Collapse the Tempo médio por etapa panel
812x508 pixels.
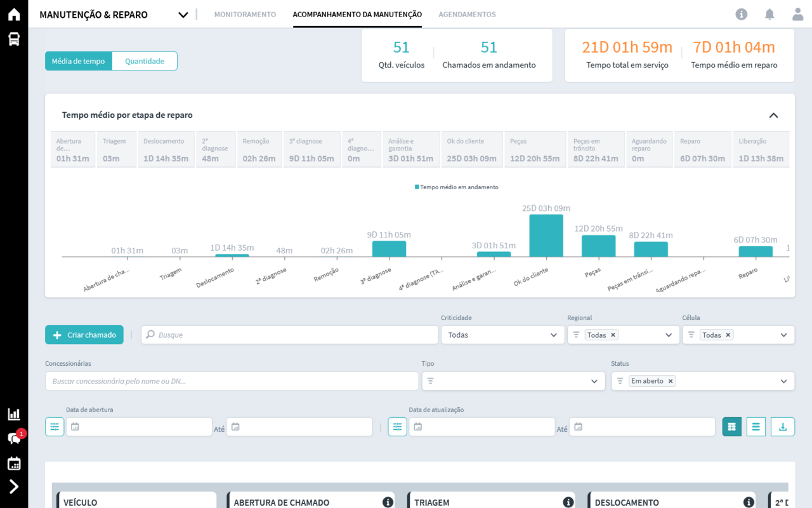(x=773, y=115)
